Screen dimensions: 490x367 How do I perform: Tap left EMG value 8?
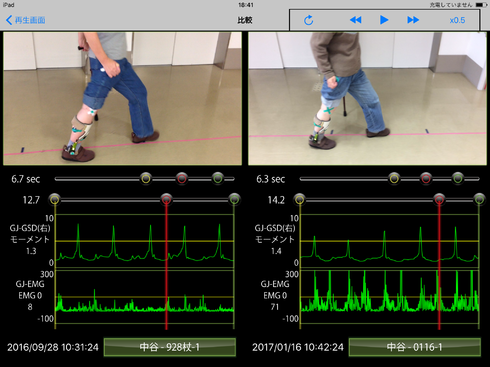[x=30, y=307]
